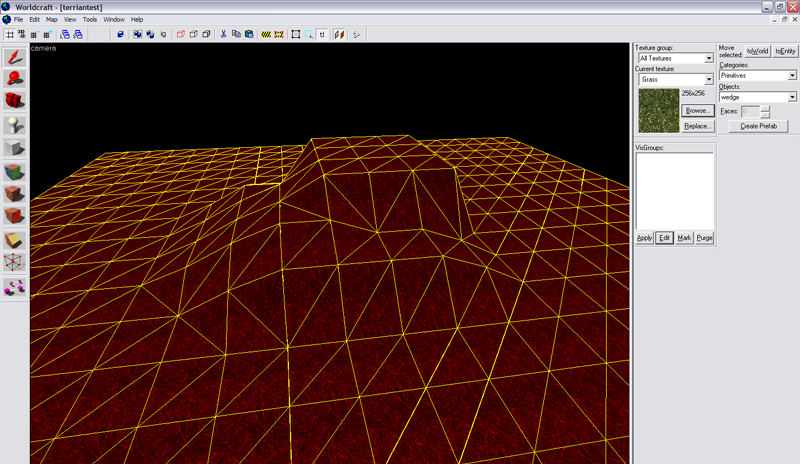Click inside the VisGroups list box

pyautogui.click(x=674, y=190)
